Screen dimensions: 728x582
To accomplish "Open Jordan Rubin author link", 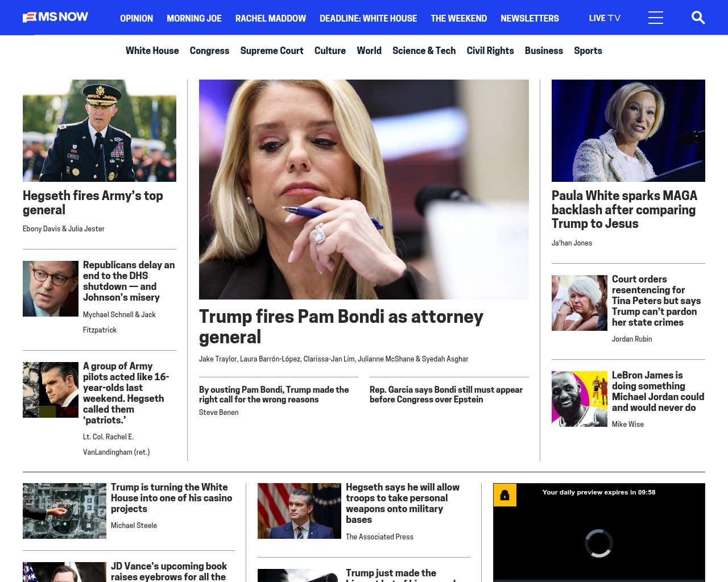I will click(x=632, y=339).
